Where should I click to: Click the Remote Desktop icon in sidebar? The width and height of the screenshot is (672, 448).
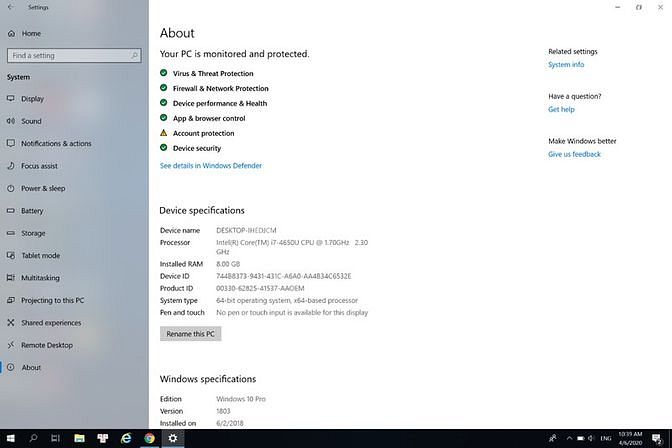pos(11,345)
